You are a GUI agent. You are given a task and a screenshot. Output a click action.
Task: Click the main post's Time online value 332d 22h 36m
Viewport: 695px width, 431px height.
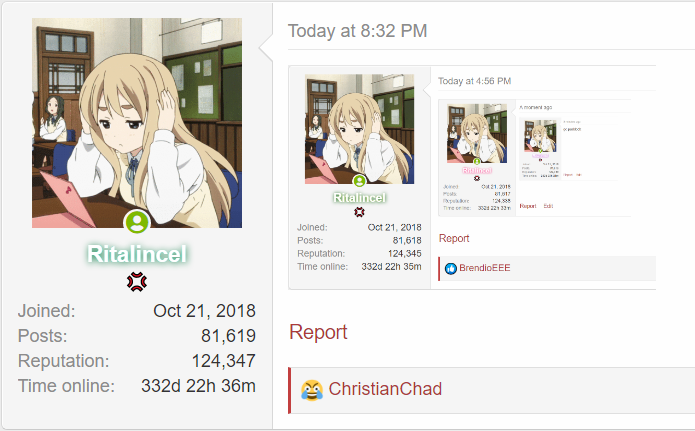pyautogui.click(x=198, y=386)
